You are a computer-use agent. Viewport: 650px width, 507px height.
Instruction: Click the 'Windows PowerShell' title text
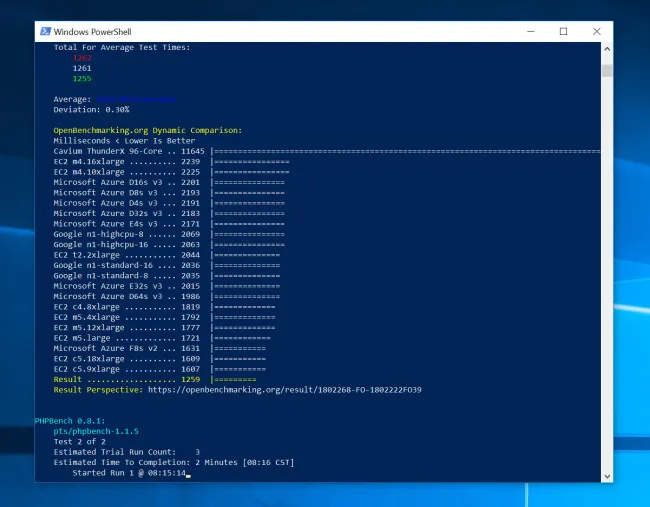[x=92, y=32]
